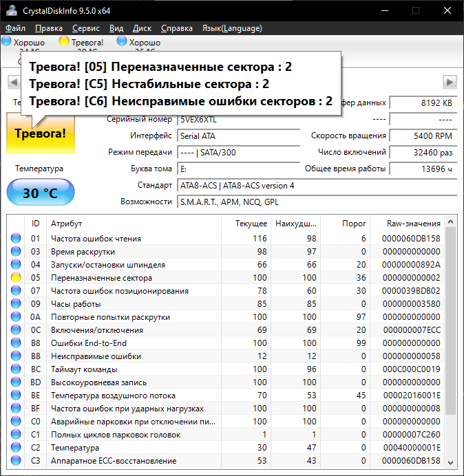Go to next disk with right arrow

coord(450,82)
